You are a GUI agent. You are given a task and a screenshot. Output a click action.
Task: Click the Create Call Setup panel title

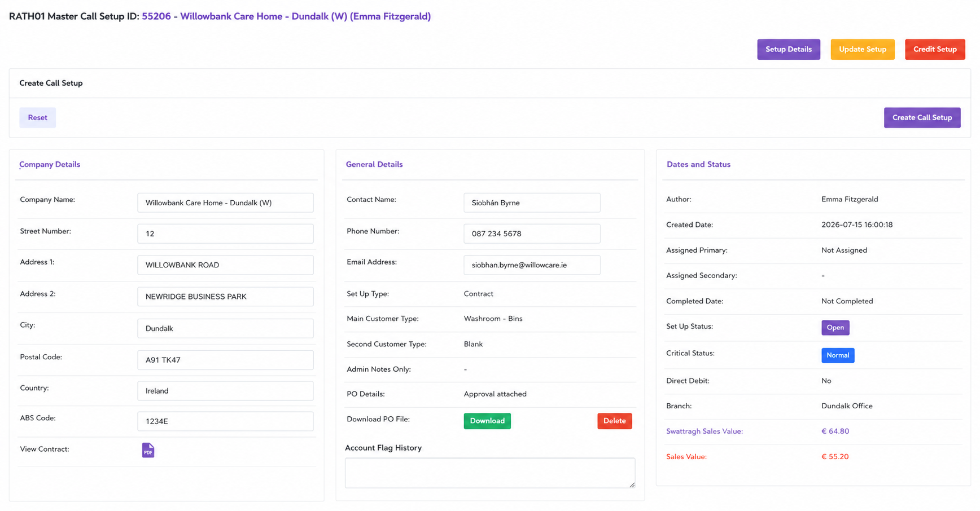(x=51, y=83)
